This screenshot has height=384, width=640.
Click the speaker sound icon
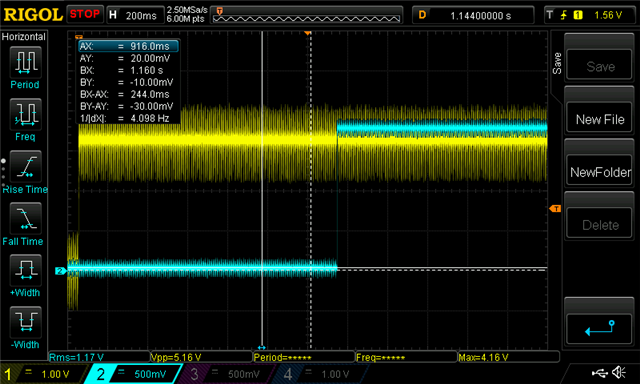(620, 372)
